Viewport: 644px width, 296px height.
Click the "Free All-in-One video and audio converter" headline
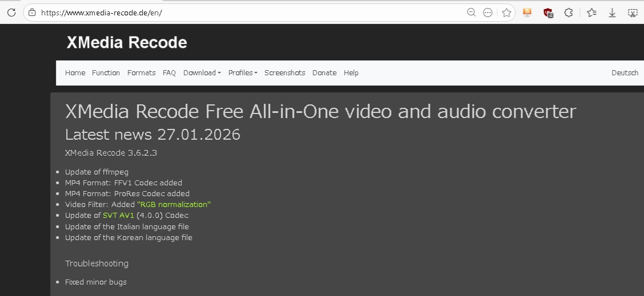tap(391, 111)
